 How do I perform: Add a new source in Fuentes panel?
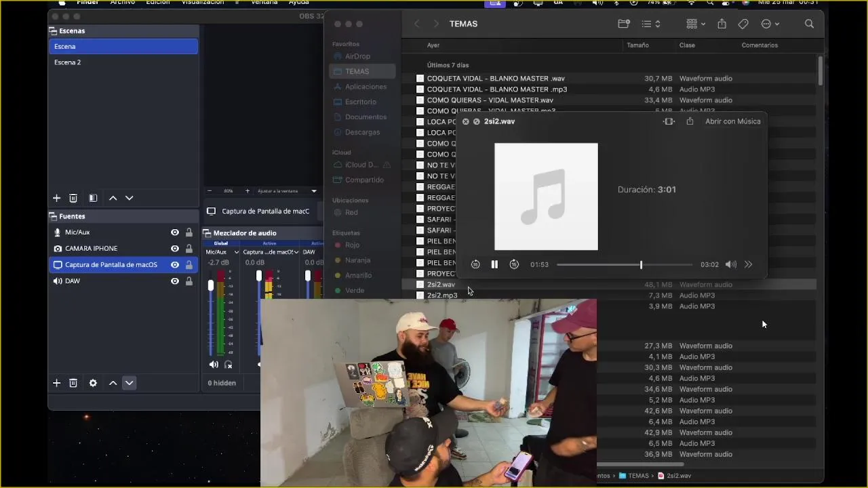56,383
